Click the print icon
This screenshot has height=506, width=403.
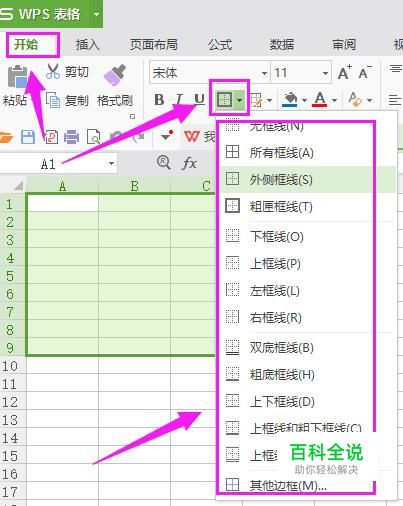pyautogui.click(x=71, y=137)
